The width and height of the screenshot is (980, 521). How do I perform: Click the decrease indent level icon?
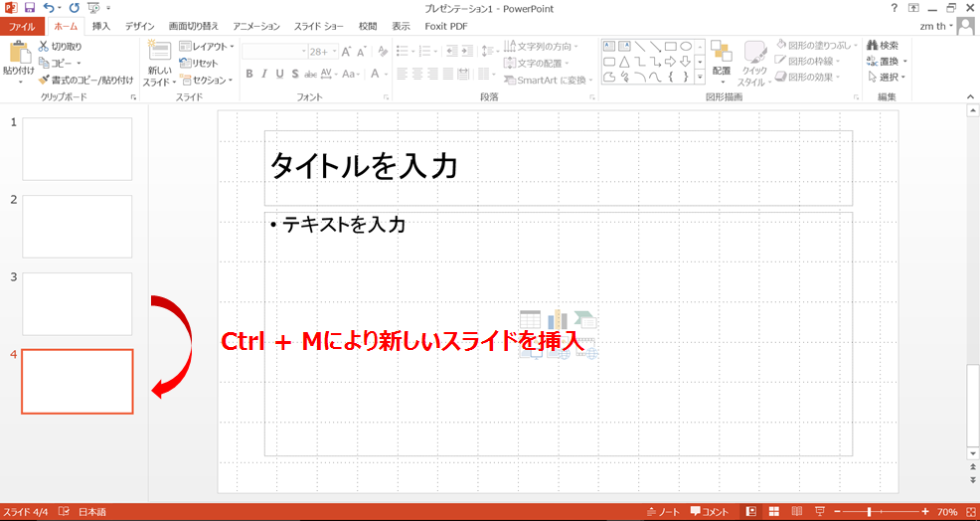coord(451,52)
